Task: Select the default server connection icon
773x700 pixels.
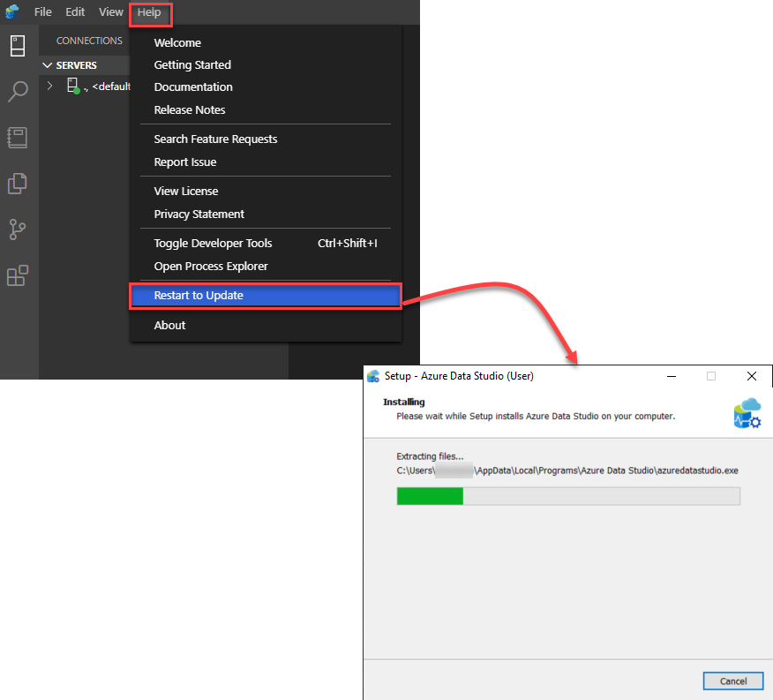Action: pyautogui.click(x=73, y=86)
